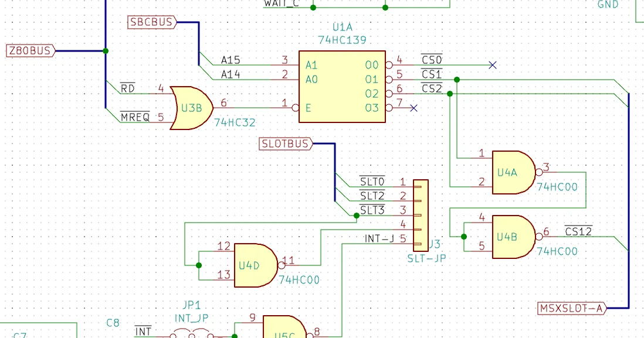Click the O3 output pin label

click(x=372, y=108)
